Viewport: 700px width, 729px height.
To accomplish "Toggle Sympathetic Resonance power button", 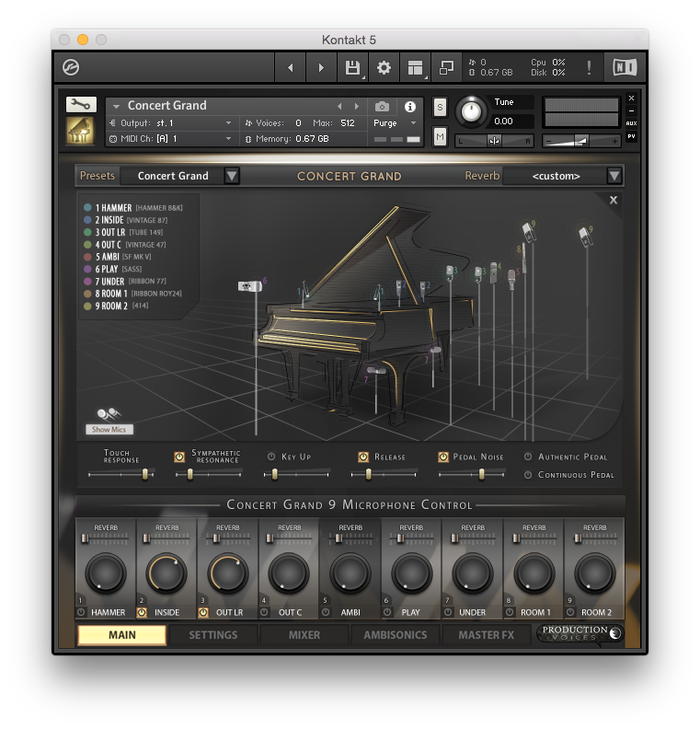I will (179, 457).
